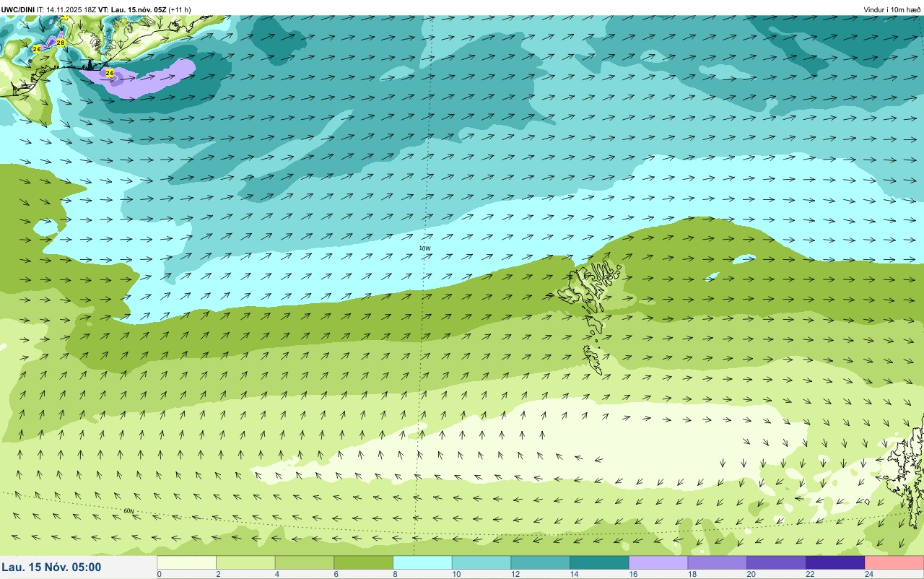Screen dimensions: 924x579
Task: Click the 4–6 m/s green legend swatch
Action: (305, 562)
